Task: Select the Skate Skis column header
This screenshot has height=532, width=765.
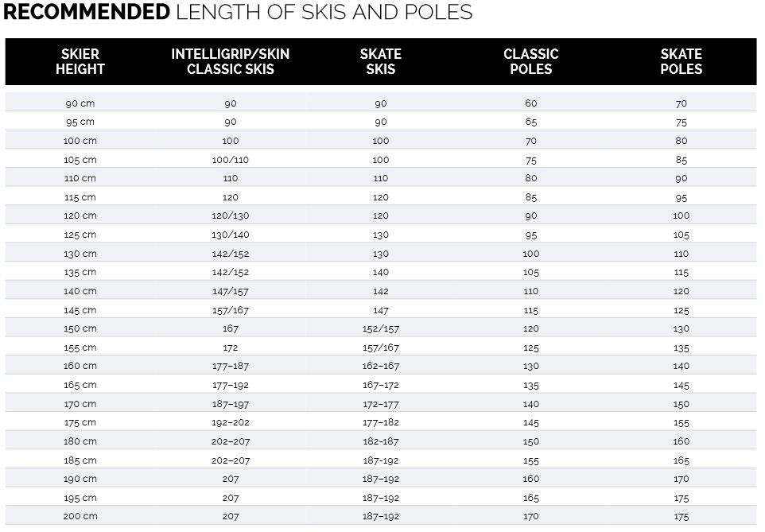Action: click(x=380, y=61)
